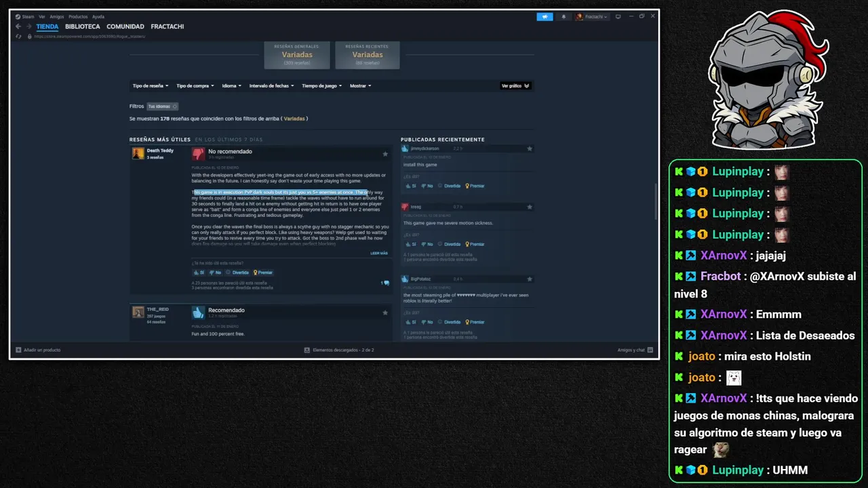The image size is (868, 488).
Task: Click the Variadas link in filter summary
Action: tap(294, 119)
